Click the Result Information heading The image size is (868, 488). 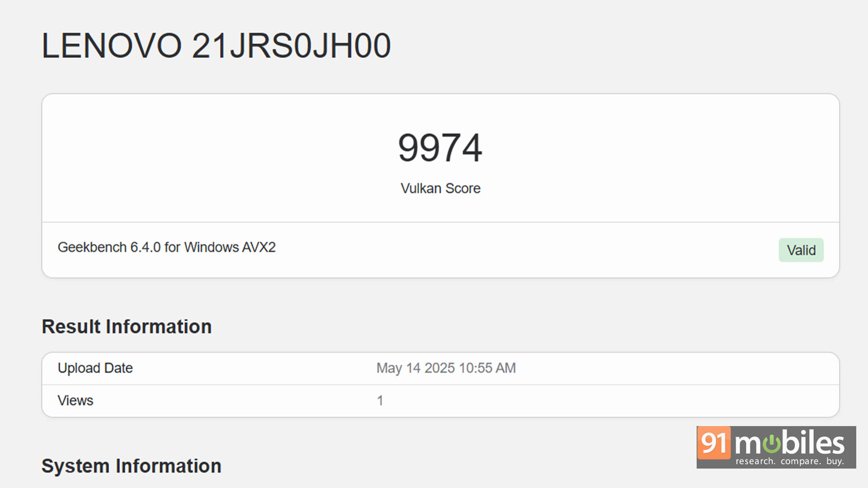tap(127, 326)
